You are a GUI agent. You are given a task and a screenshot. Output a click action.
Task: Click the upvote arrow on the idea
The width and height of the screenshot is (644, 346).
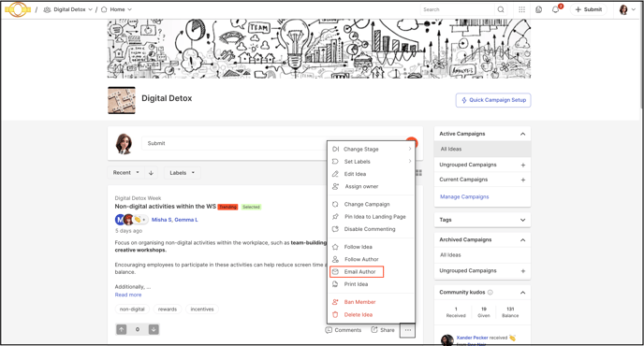(x=121, y=329)
